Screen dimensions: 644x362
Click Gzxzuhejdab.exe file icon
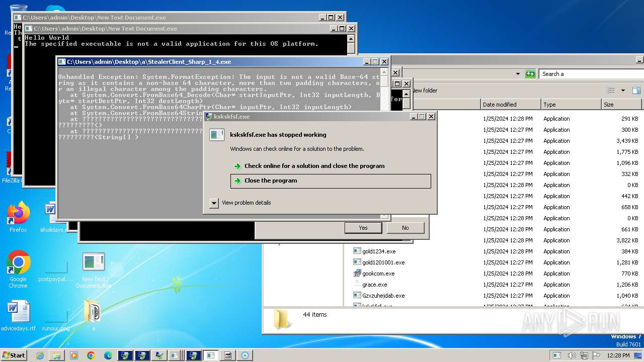[357, 296]
